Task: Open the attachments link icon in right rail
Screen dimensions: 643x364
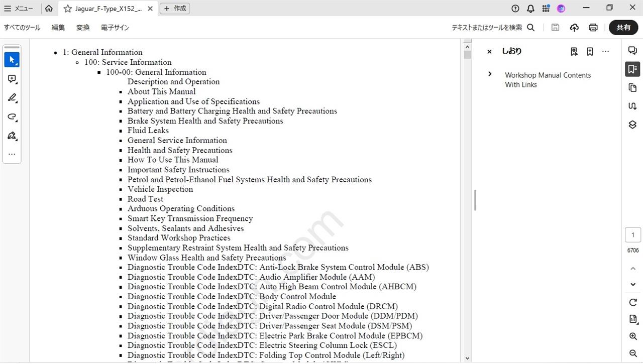Action: click(632, 106)
